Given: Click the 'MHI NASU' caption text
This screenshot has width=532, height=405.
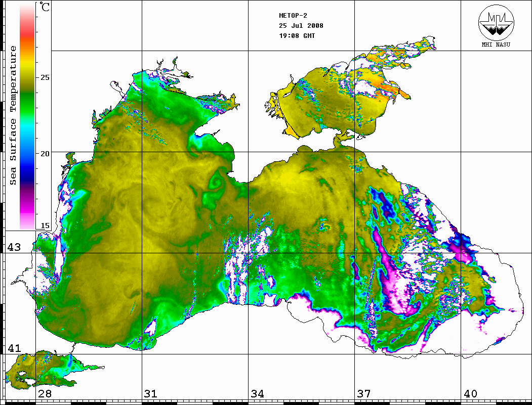Looking at the screenshot, I should (496, 44).
